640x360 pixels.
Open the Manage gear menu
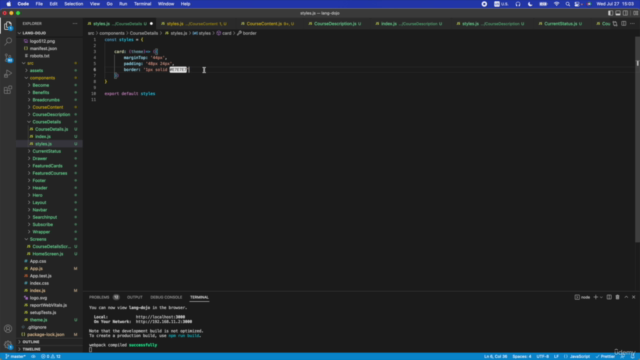pyautogui.click(x=8, y=344)
